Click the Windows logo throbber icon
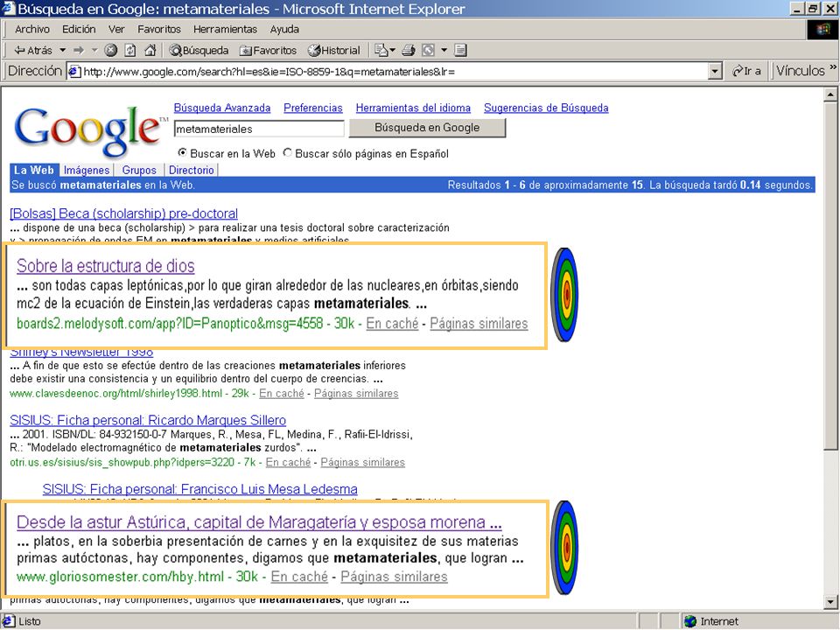This screenshot has height=630, width=840. click(x=822, y=30)
